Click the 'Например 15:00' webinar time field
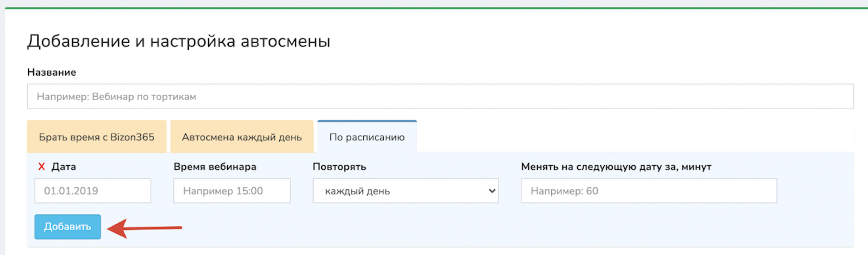This screenshot has width=868, height=255. pyautogui.click(x=231, y=191)
